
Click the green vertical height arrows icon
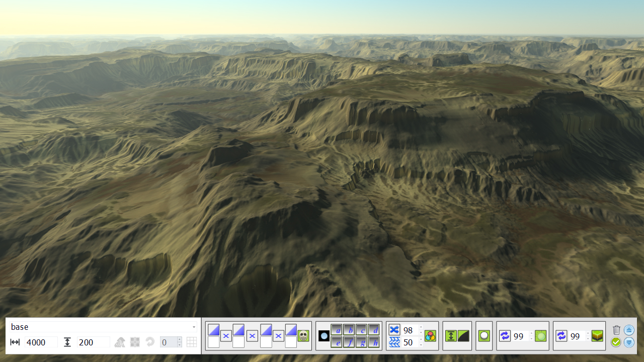(x=451, y=336)
